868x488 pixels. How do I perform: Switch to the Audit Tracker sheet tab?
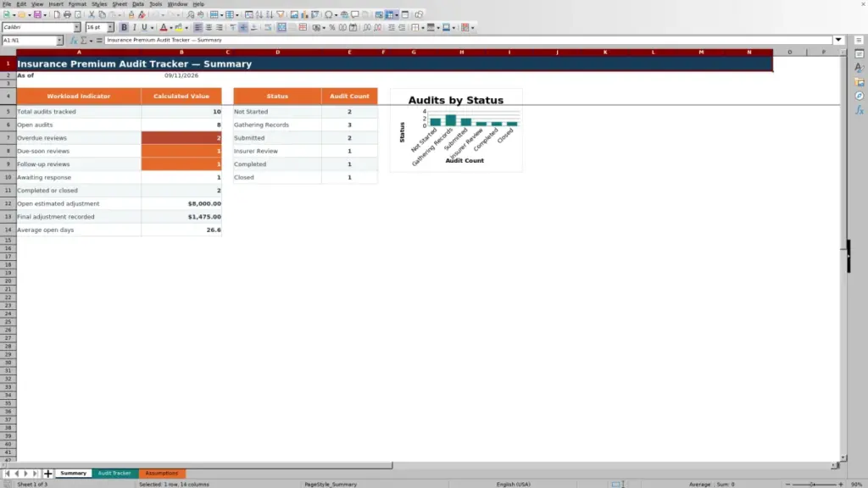(114, 474)
